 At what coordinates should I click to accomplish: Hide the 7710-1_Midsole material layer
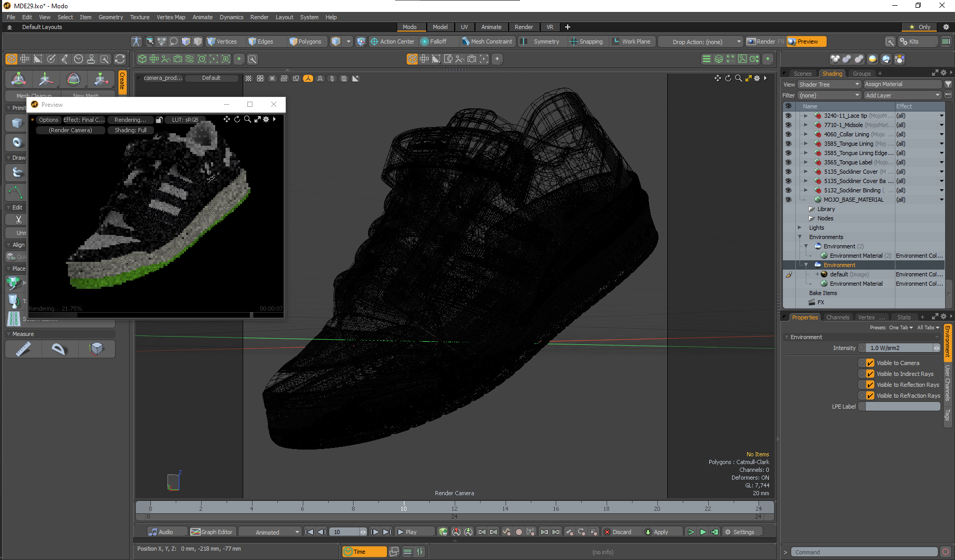click(x=788, y=125)
